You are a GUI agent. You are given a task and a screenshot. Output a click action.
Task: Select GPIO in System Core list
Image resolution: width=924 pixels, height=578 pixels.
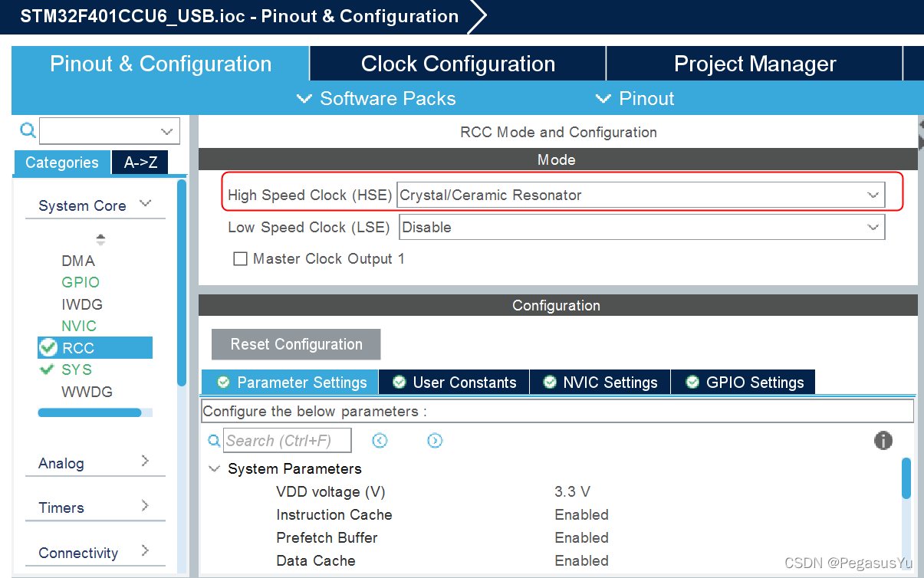[81, 282]
